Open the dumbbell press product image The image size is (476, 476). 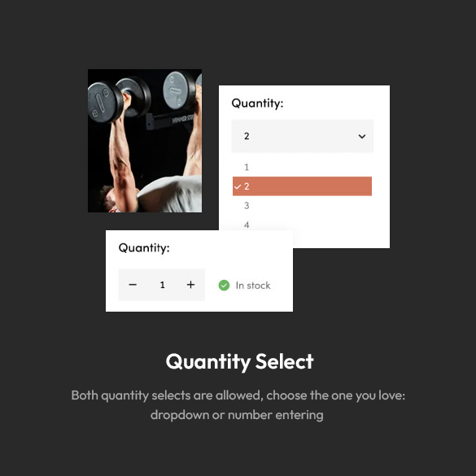click(145, 141)
